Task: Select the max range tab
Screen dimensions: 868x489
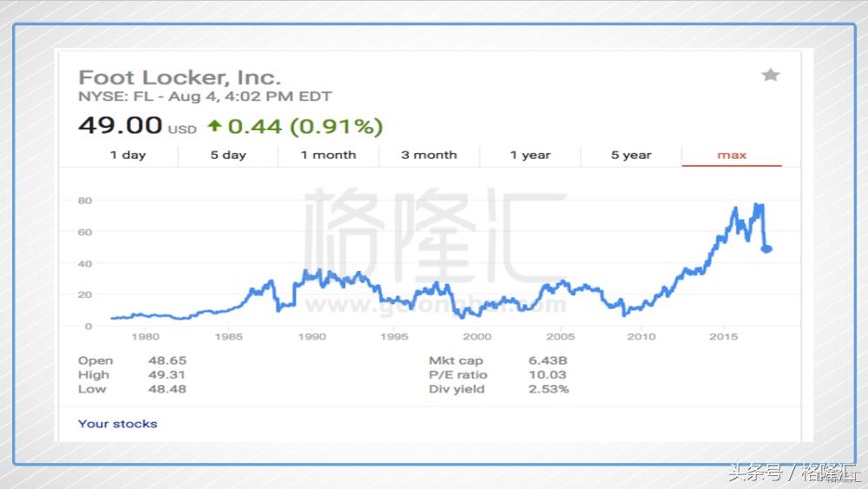Action: point(732,155)
